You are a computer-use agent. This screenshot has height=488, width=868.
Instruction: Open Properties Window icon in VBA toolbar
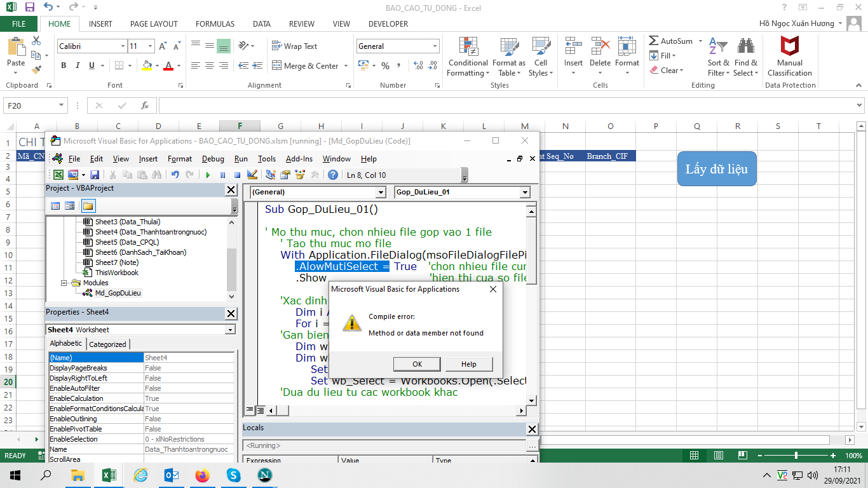285,175
